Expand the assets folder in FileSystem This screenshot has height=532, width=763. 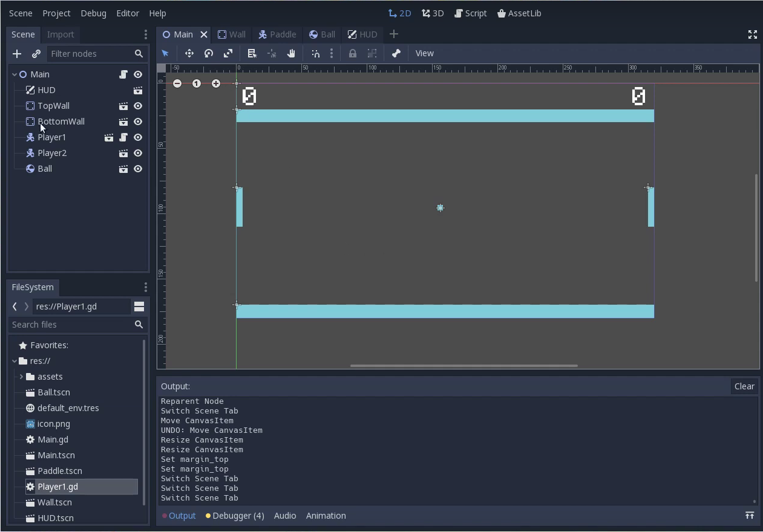[21, 376]
